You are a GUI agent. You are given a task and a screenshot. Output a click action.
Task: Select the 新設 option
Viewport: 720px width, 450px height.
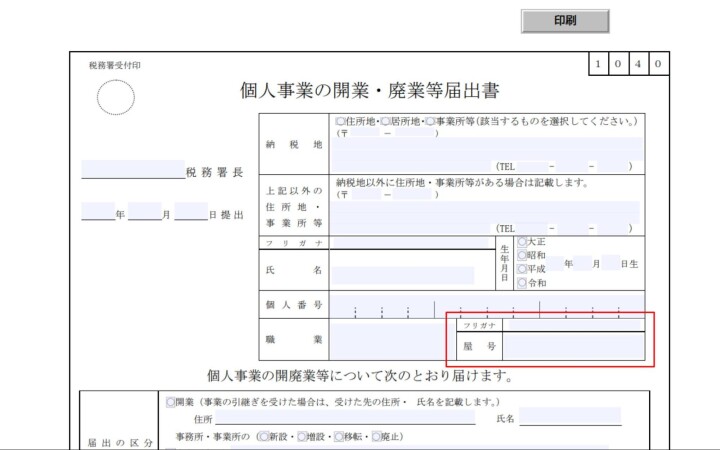tap(264, 437)
